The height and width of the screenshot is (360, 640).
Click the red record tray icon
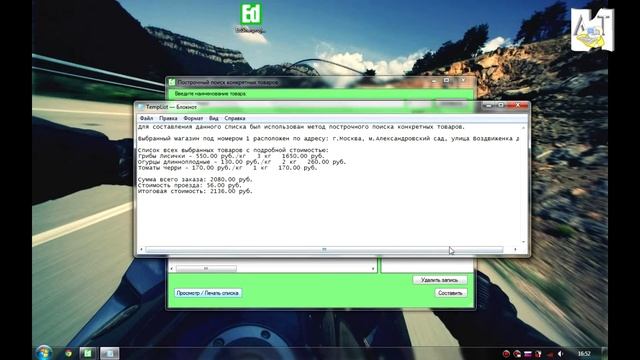point(506,353)
